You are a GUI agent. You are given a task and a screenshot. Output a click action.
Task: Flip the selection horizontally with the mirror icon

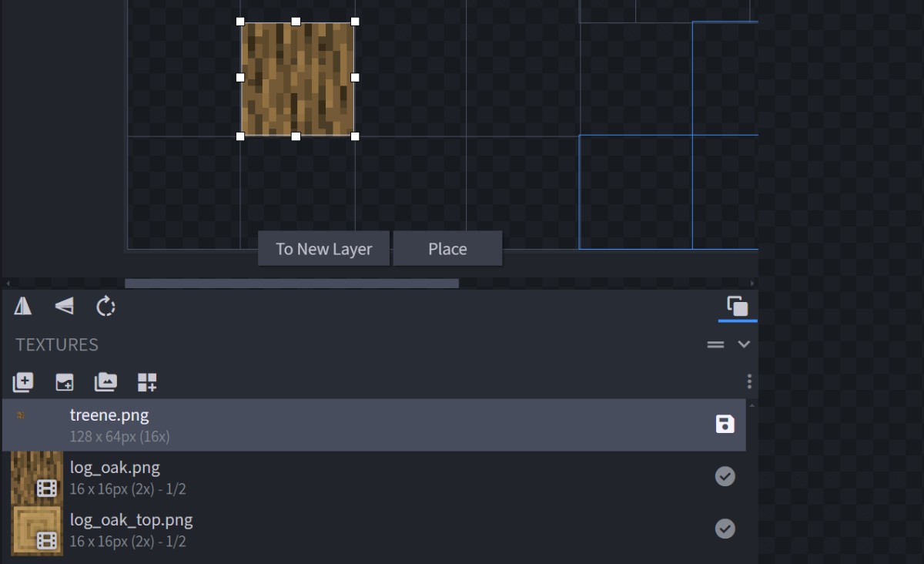point(23,307)
